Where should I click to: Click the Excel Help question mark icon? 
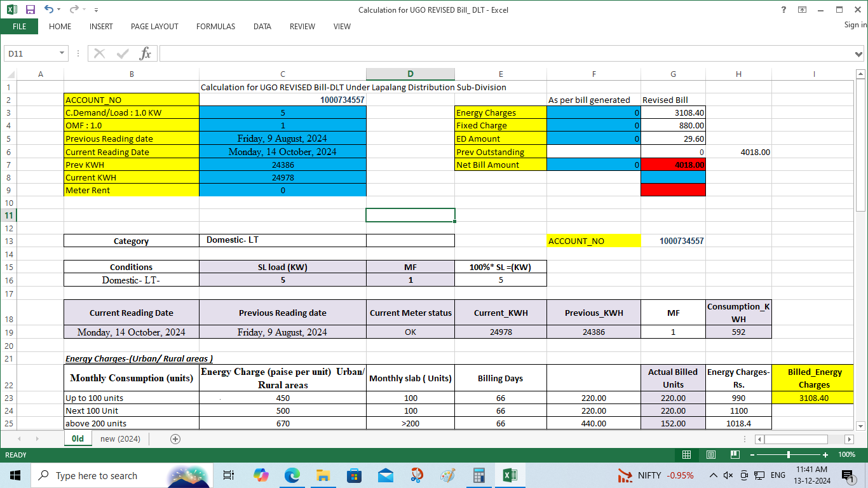(783, 10)
